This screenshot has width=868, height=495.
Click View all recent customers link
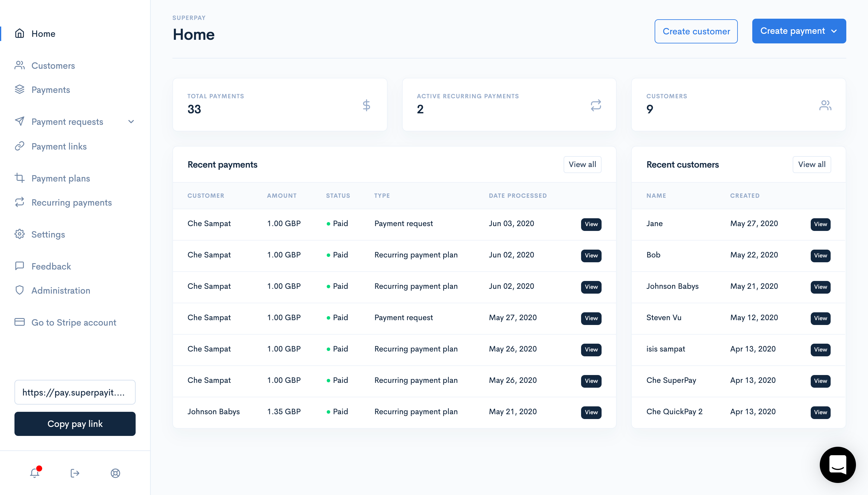click(x=811, y=165)
